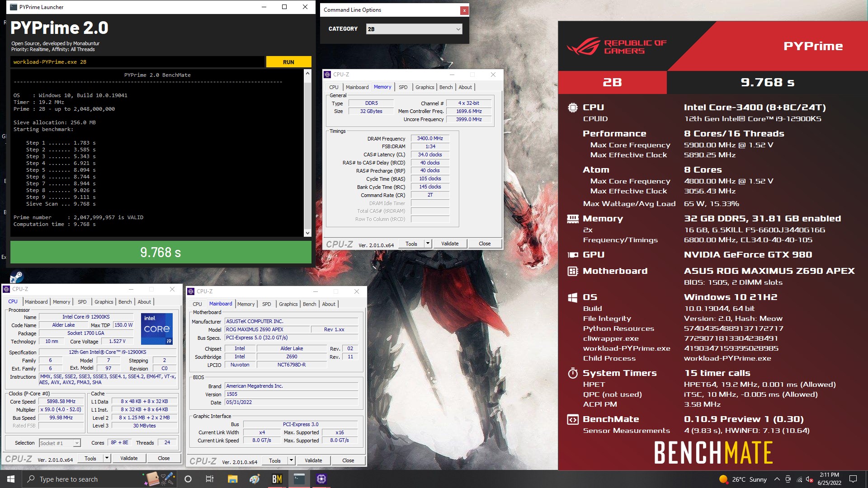
Task: Click the Windows OS icon in BenchMate panel
Action: tap(572, 297)
